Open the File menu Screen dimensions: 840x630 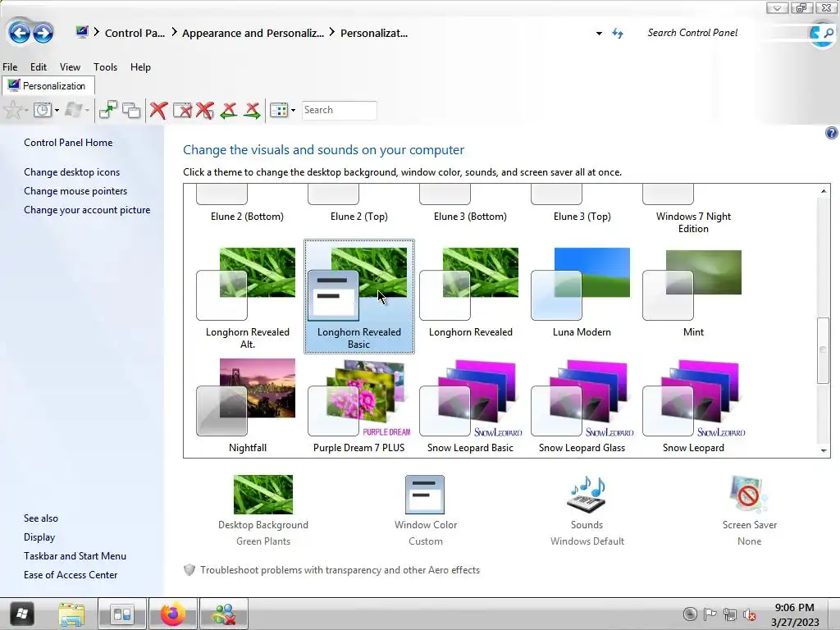pyautogui.click(x=10, y=67)
